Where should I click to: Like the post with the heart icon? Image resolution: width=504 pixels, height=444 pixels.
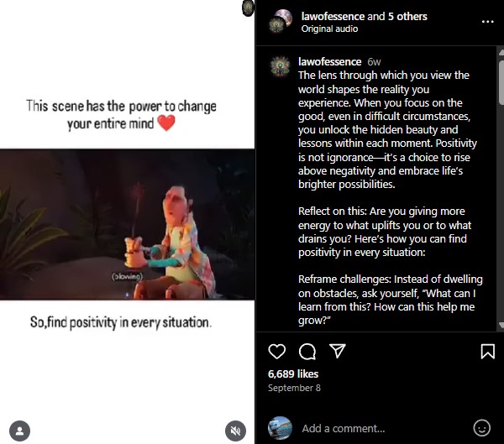click(277, 351)
